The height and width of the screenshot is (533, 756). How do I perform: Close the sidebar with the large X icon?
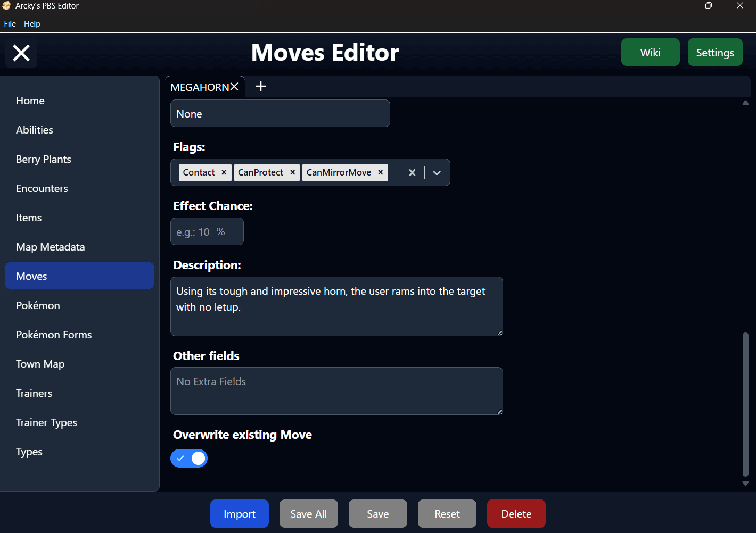[x=21, y=53]
